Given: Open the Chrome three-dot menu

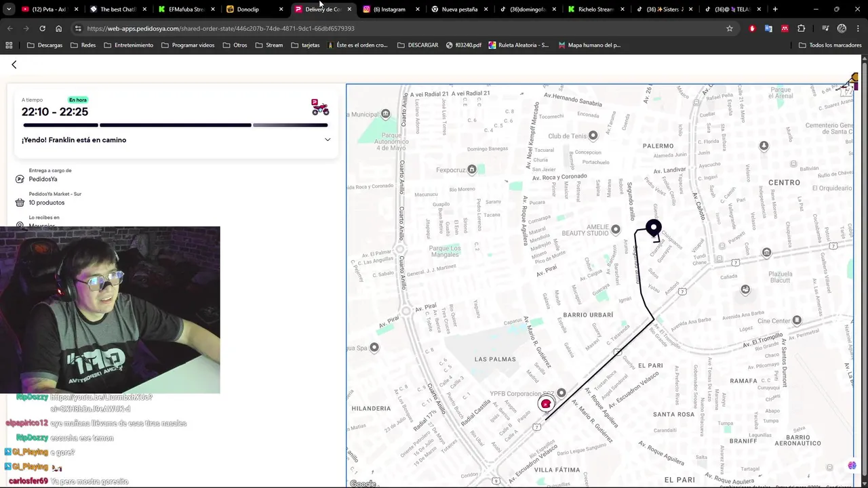Looking at the screenshot, I should pyautogui.click(x=858, y=28).
